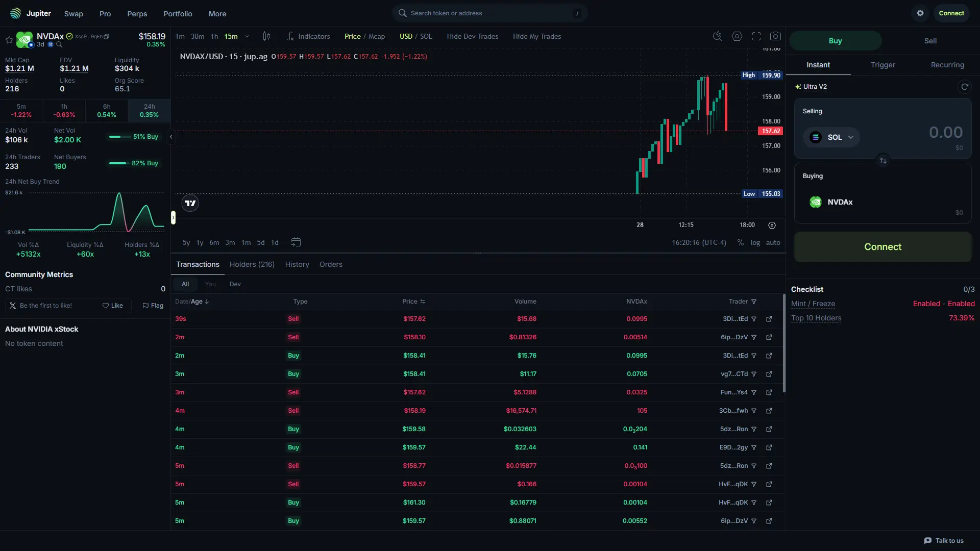Filter by trader E9D...2gy funnel icon
This screenshot has height=551, width=980.
pyautogui.click(x=754, y=447)
